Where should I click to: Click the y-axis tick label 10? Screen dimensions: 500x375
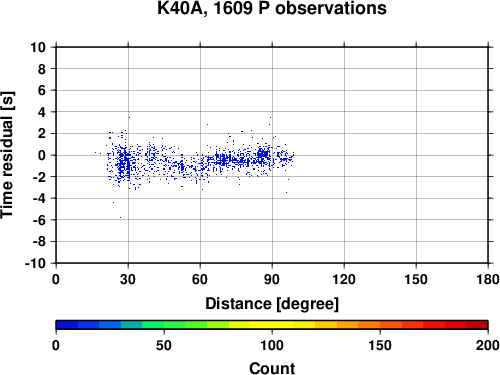pos(38,47)
